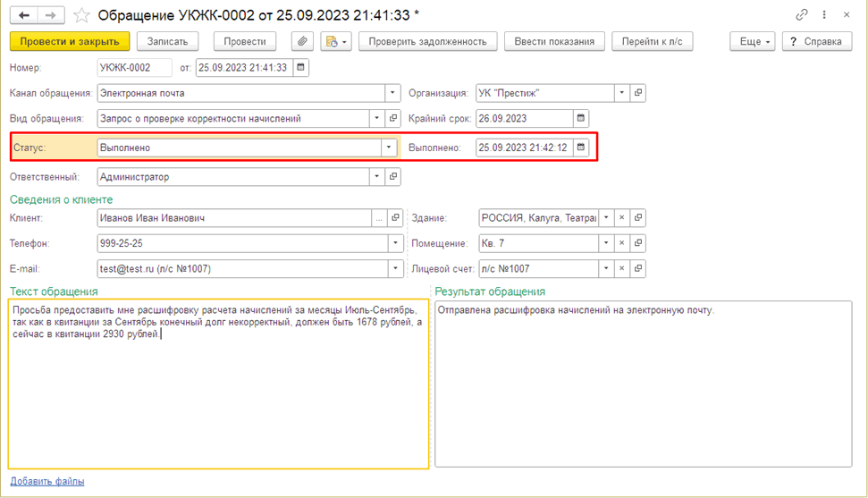The image size is (868, 498).
Task: Open calendar for Выполнено date field
Action: pyautogui.click(x=581, y=148)
